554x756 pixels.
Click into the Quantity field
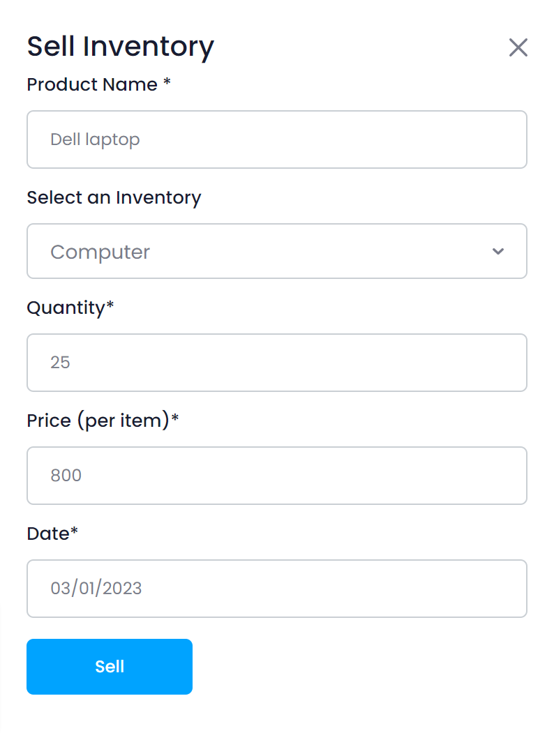pos(276,363)
